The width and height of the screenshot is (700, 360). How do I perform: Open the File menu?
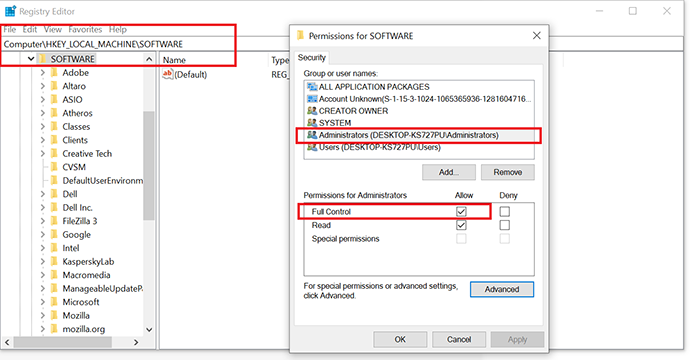click(10, 29)
